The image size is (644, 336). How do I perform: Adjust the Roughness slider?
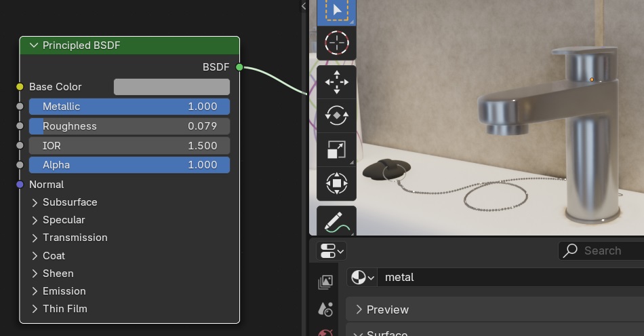coord(129,126)
